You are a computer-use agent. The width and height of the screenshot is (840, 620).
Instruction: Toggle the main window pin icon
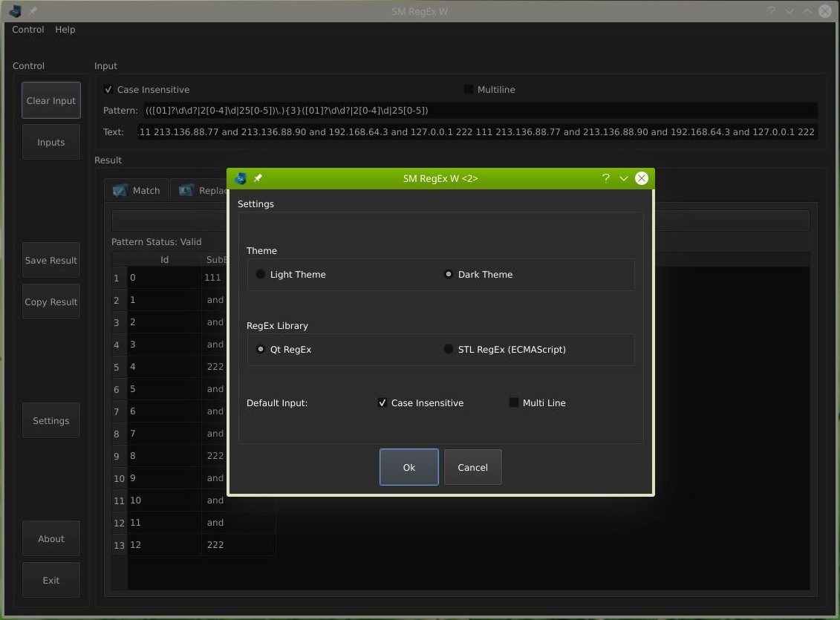[x=33, y=10]
